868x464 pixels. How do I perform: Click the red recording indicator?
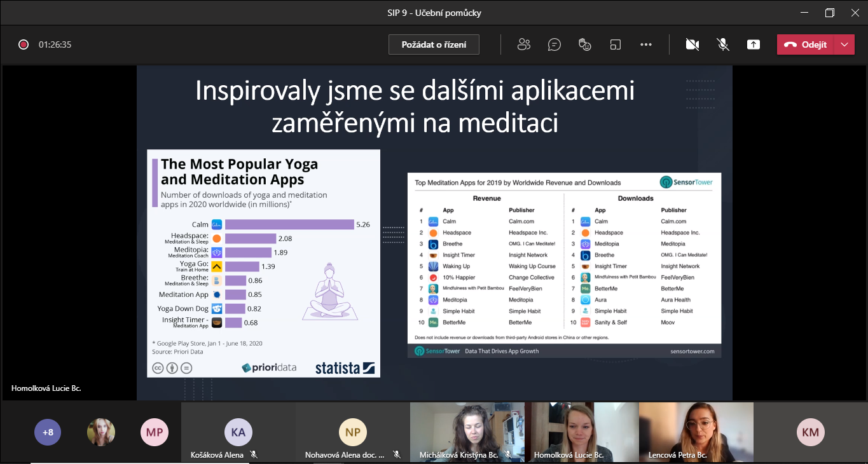coord(24,44)
